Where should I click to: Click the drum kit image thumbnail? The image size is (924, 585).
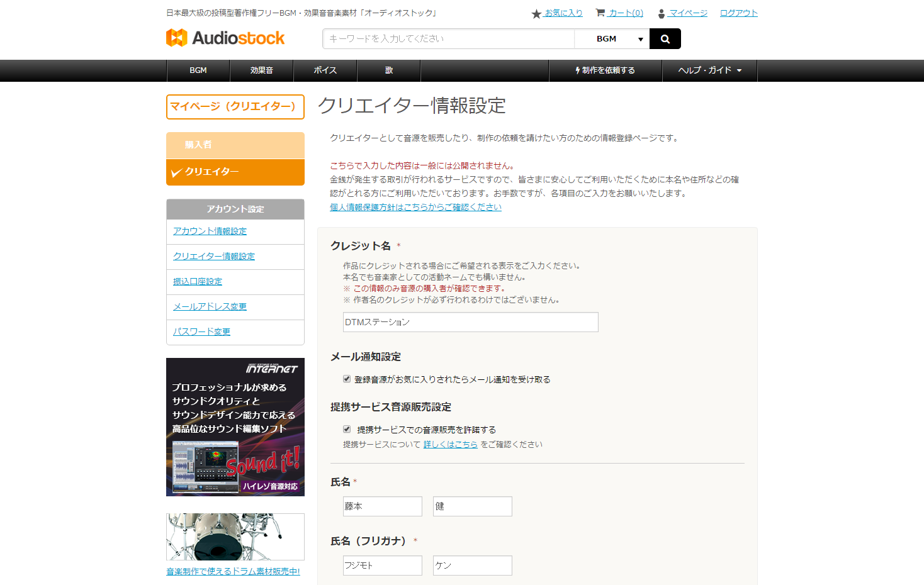(235, 537)
